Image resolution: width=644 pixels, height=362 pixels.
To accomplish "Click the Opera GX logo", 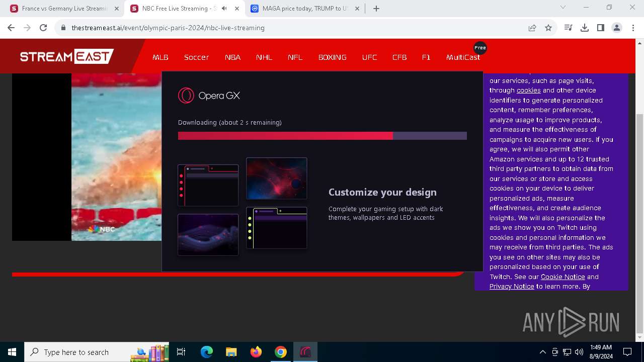I will click(x=209, y=96).
